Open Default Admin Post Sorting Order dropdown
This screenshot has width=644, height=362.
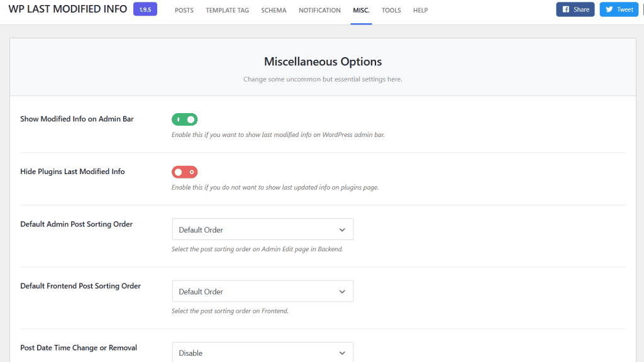(262, 229)
